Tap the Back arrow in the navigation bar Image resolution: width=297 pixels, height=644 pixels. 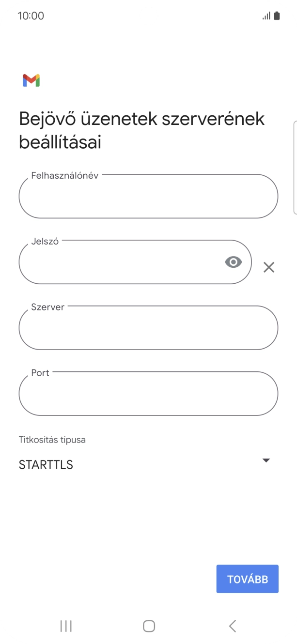[x=232, y=626]
